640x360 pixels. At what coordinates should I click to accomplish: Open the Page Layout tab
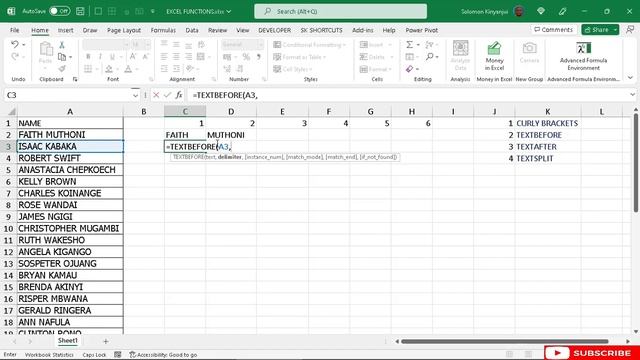[x=124, y=30]
